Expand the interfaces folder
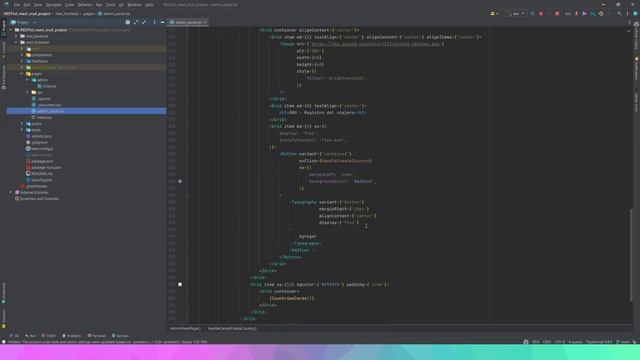 coord(22,61)
